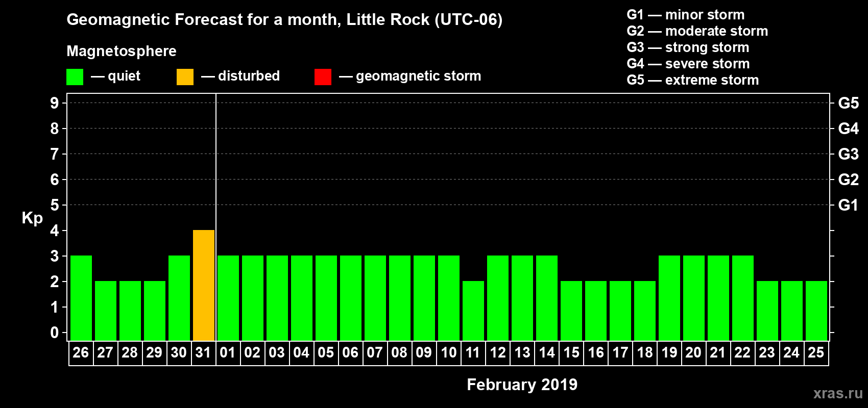This screenshot has height=408, width=868.
Task: Click the Magnetosphere heading
Action: (x=122, y=51)
